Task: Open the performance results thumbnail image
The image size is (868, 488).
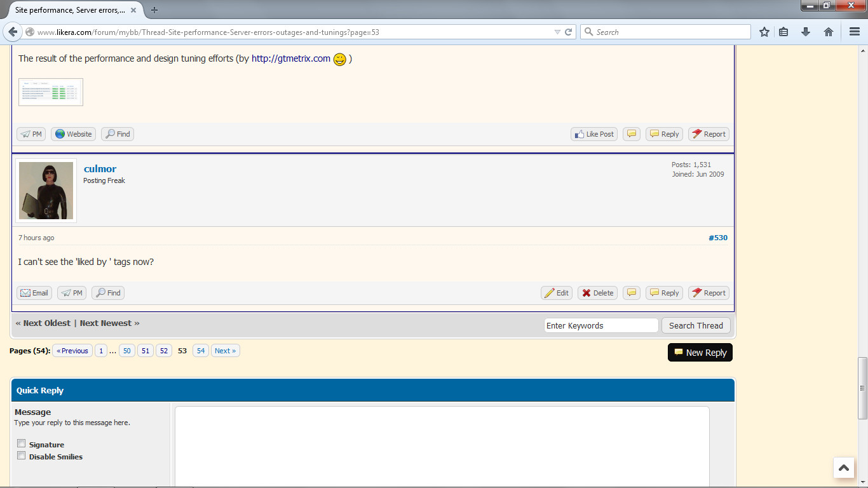Action: (x=51, y=92)
